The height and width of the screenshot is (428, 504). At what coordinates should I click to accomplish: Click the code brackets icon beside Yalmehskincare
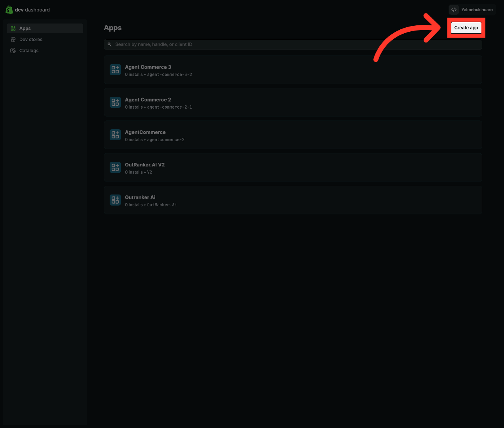coord(454,10)
